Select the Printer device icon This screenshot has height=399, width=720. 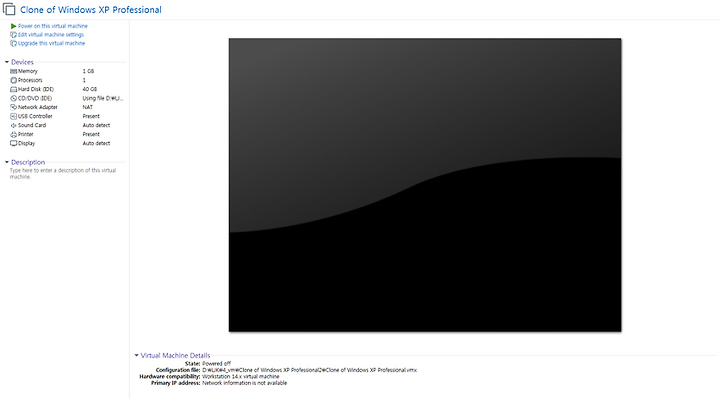point(13,134)
